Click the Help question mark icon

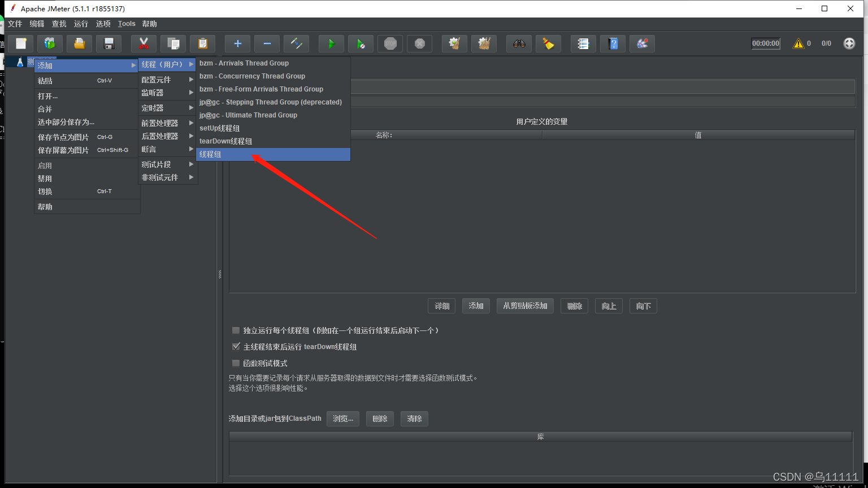pos(613,43)
